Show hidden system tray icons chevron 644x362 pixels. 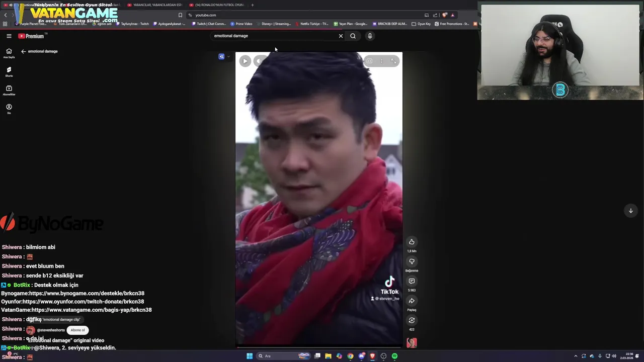coord(576,356)
